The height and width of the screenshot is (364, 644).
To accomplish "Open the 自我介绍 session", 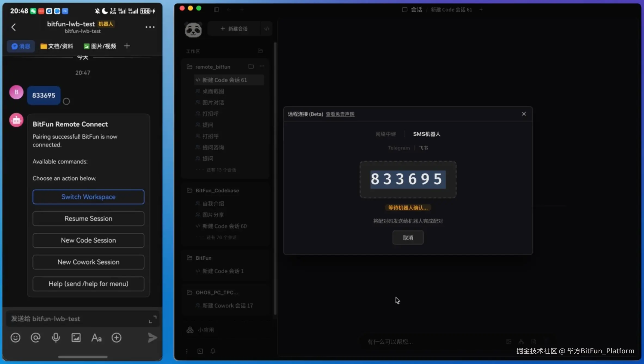I will (213, 204).
